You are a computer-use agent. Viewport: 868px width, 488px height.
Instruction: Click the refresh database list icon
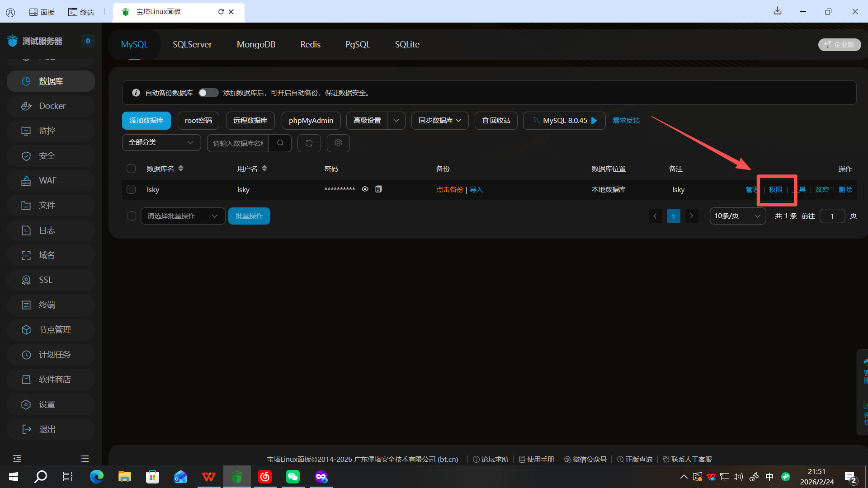coord(309,143)
